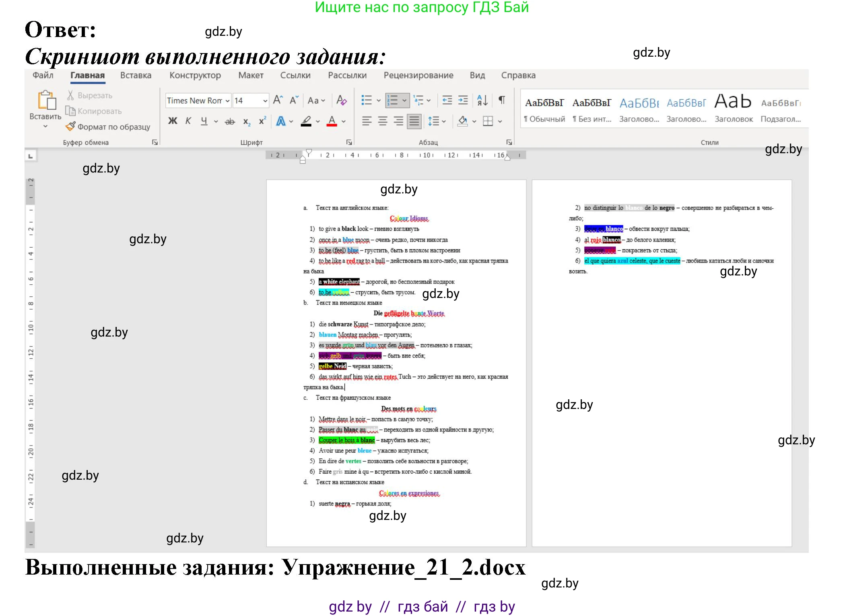Select the italic (К) formatting icon
The height and width of the screenshot is (616, 845).
[x=188, y=120]
